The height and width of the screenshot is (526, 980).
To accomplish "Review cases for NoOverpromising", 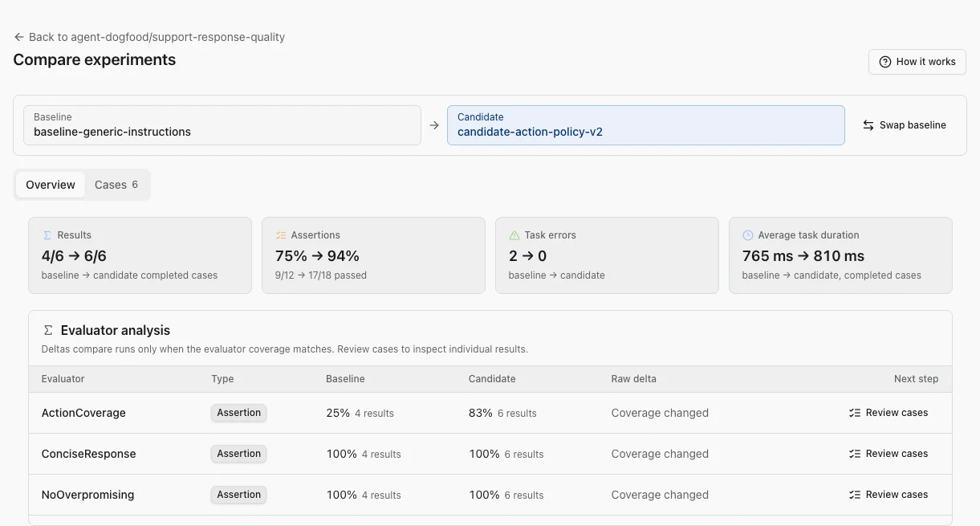I will click(889, 495).
